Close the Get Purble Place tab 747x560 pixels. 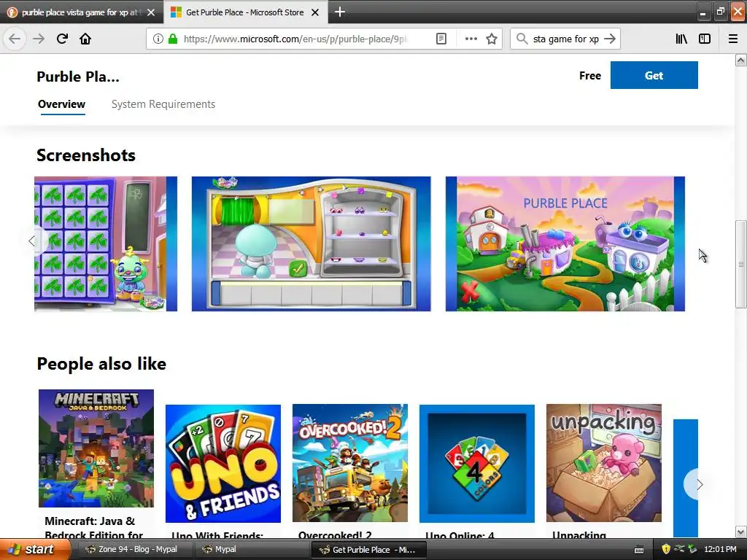[315, 12]
